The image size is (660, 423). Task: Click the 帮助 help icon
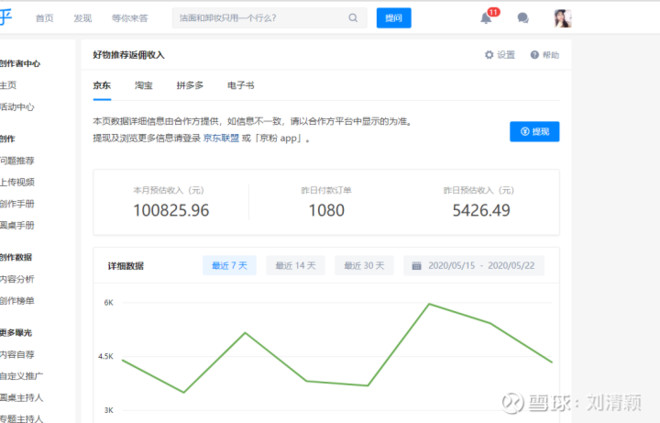535,55
